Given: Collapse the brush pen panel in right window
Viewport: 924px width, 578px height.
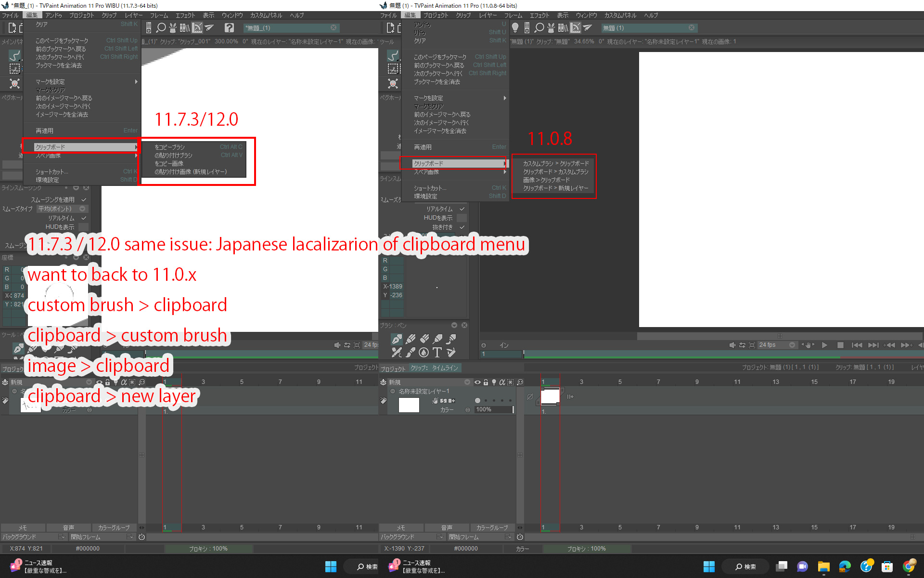Looking at the screenshot, I should [x=454, y=326].
